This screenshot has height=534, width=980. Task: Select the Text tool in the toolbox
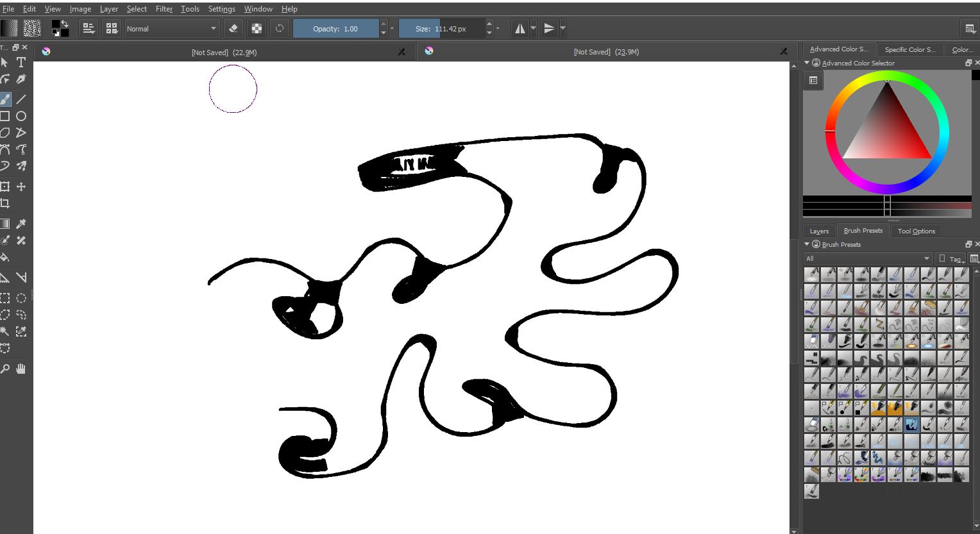coord(21,62)
